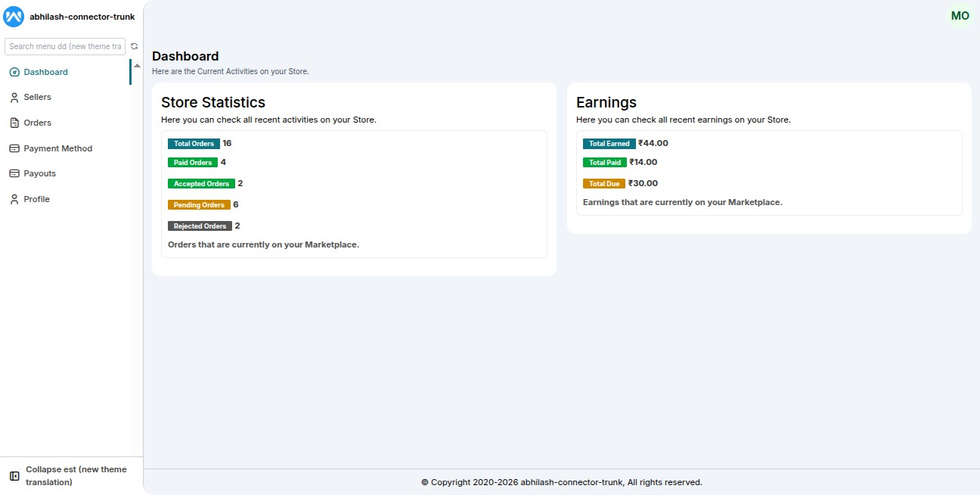Click the Orders document icon
The height and width of the screenshot is (495, 980).
pos(14,123)
